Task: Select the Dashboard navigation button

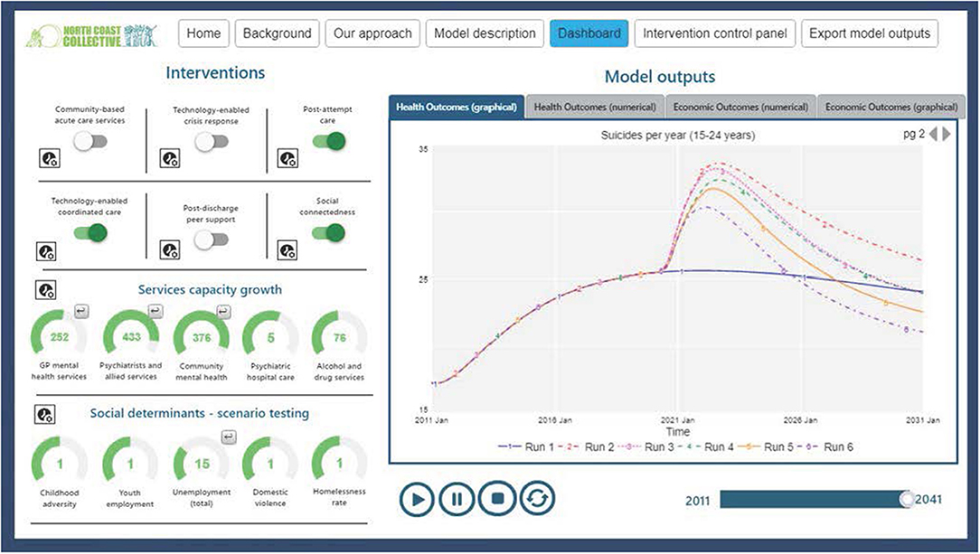Action: pos(589,33)
